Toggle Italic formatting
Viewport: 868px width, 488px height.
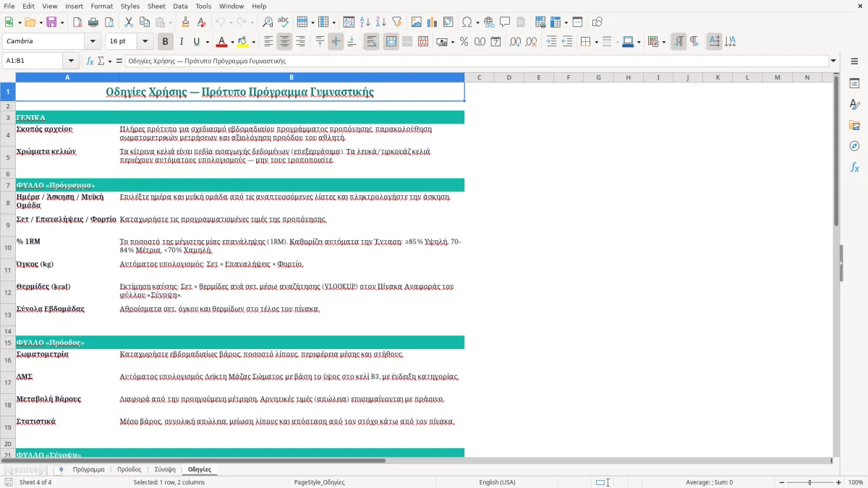(181, 42)
